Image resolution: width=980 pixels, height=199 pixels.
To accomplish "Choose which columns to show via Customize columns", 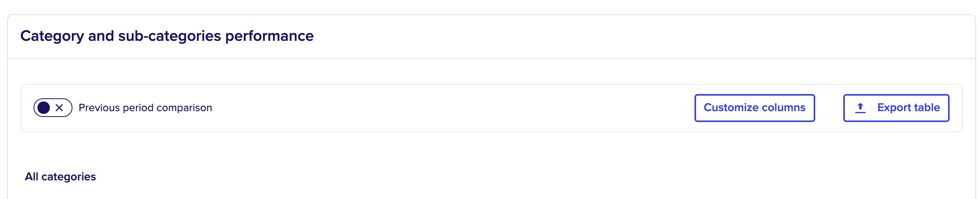I will 754,108.
